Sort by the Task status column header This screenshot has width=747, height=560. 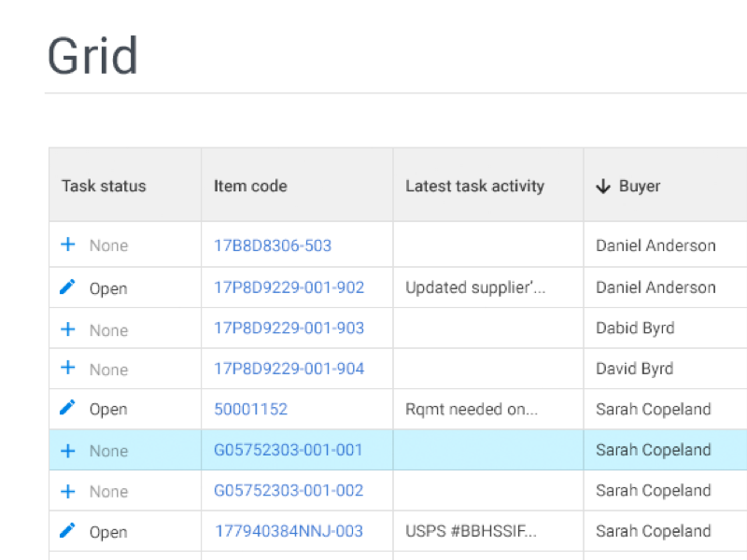[104, 187]
